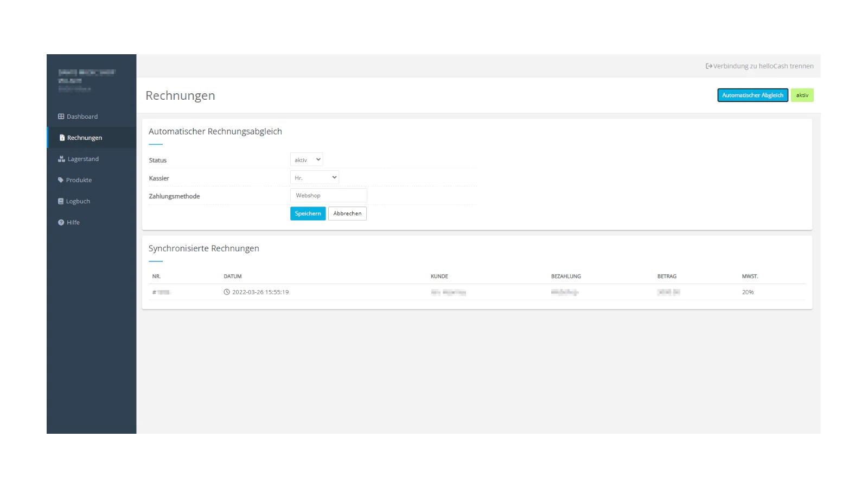This screenshot has height=488, width=868.
Task: Select the synchronized invoice row from 2022-03-26
Action: click(x=476, y=292)
